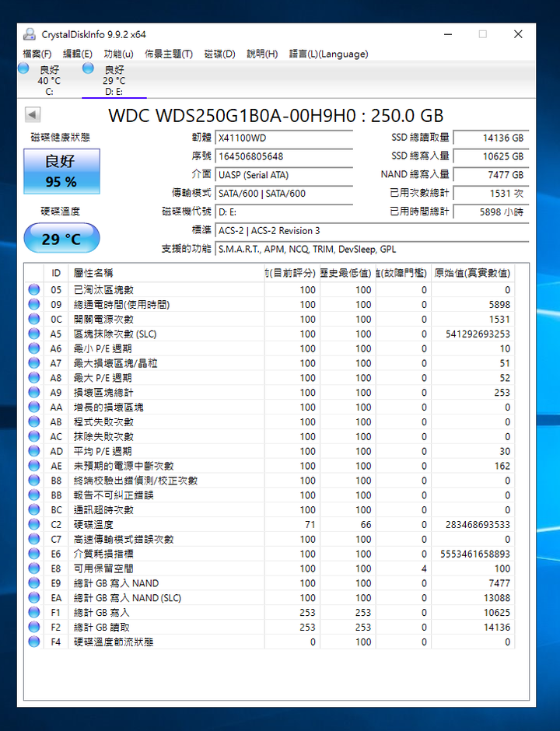
Task: Click status orb for attribute AC 抹除失敗次數
Action: [x=34, y=436]
